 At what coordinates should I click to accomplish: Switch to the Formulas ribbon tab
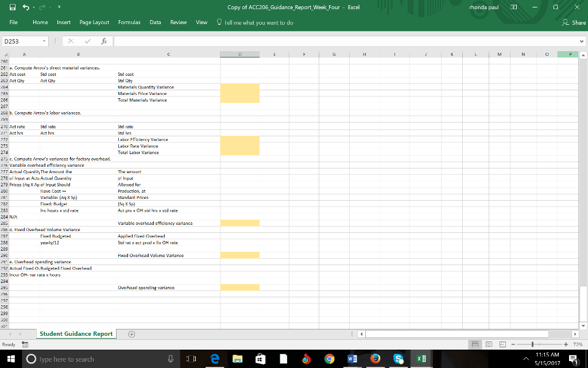click(x=129, y=22)
